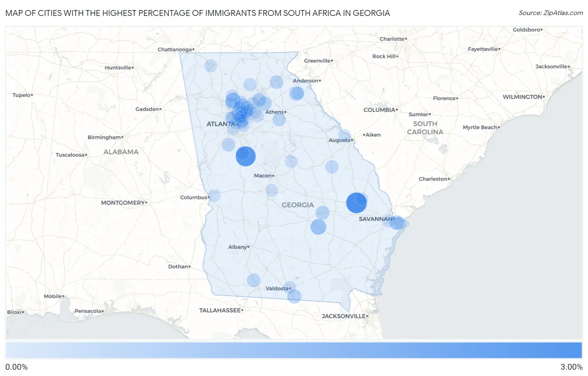Click the JACKSONVILLE city label in Florida

pyautogui.click(x=344, y=316)
